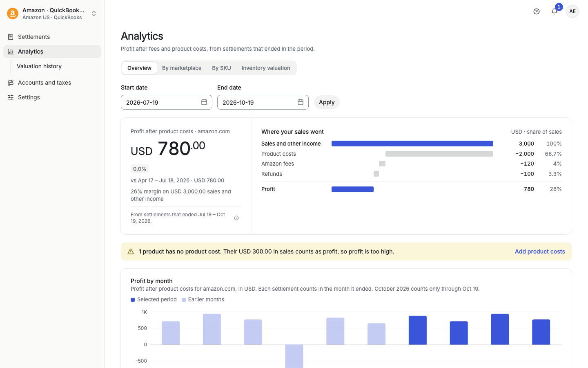Open the Start date calendar picker icon
Screen dimensions: 588x368
click(204, 102)
